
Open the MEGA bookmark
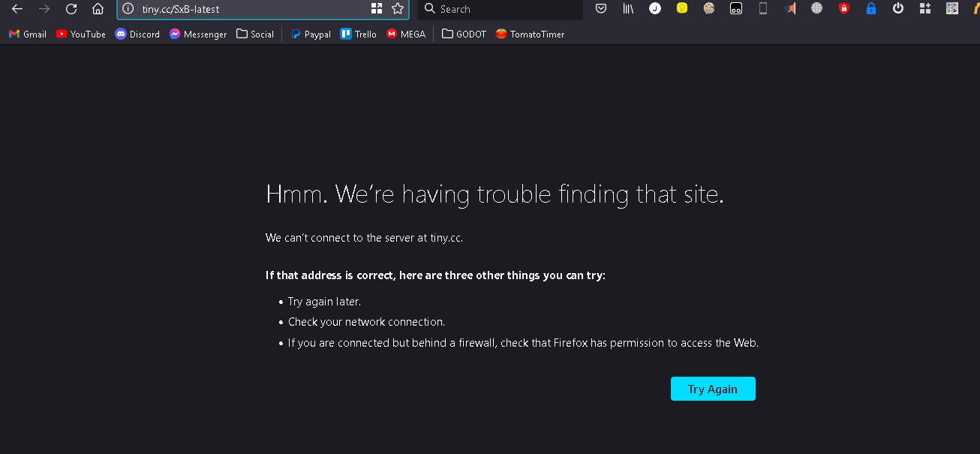tap(406, 34)
